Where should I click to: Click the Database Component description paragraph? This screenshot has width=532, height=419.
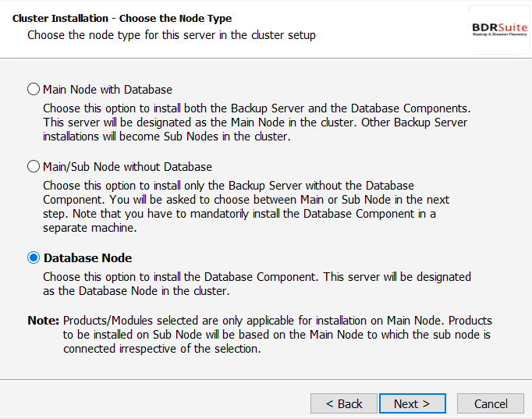click(257, 284)
